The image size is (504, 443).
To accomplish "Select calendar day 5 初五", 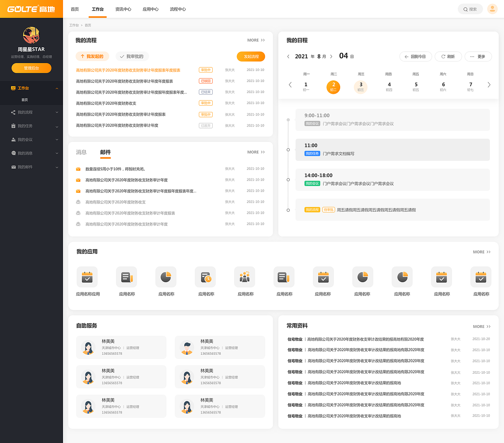I will (416, 87).
